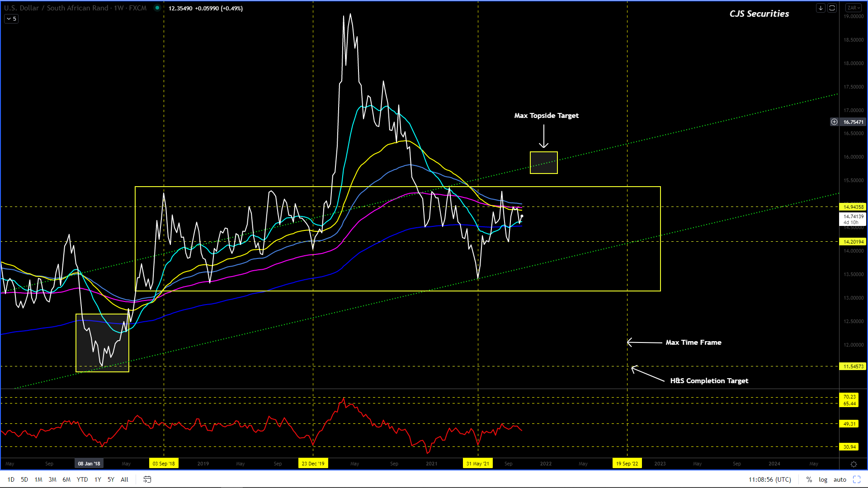The image size is (868, 488).
Task: Open chart settings gear icon
Action: [x=854, y=464]
